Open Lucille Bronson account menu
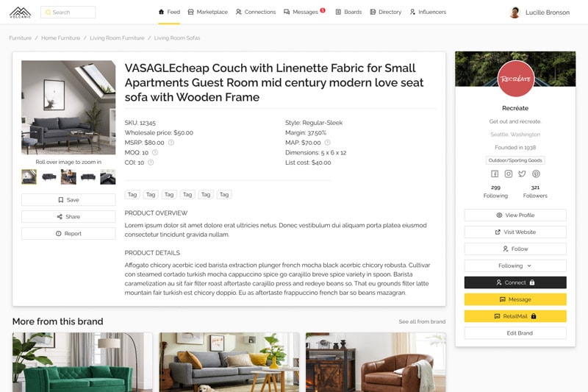Screen dimensions: 588x392 coord(539,13)
